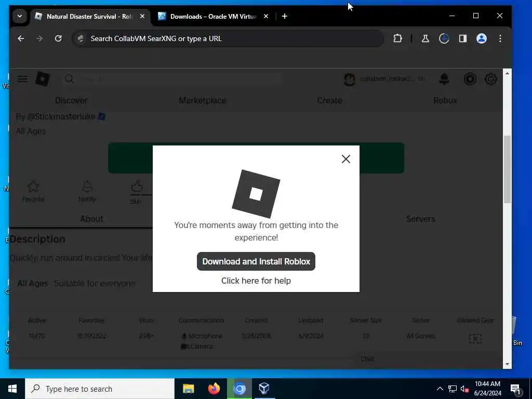Open the Chromium taskbar icon

pos(239,389)
